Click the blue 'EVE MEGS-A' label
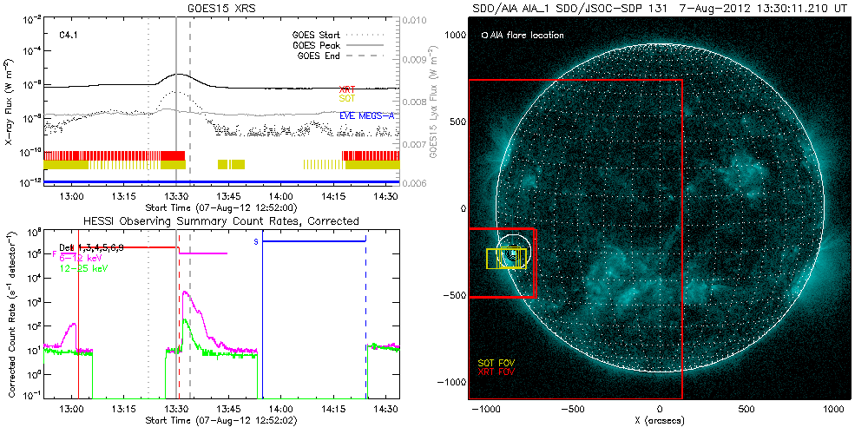Screen dimensions: 868x434 [x=365, y=115]
